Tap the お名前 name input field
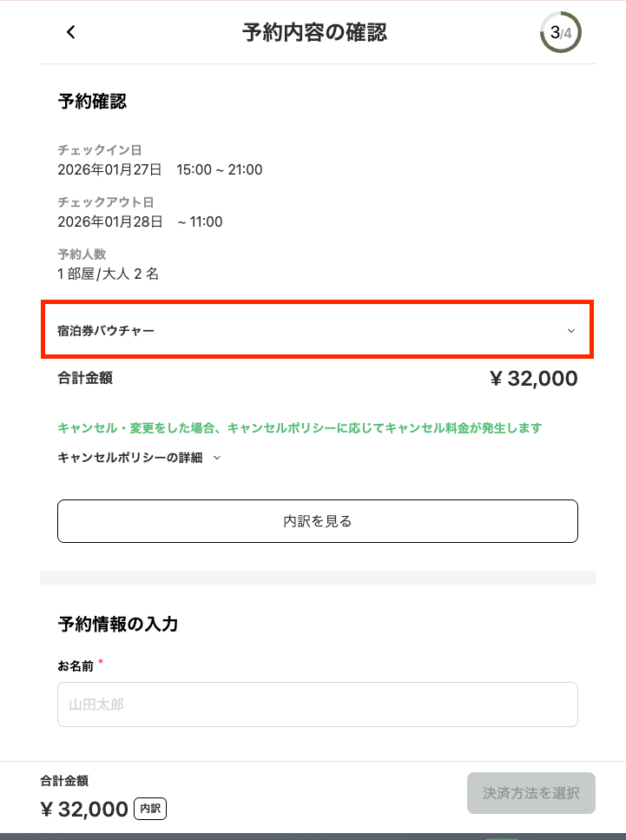Screen dimensions: 626x840 [x=317, y=704]
